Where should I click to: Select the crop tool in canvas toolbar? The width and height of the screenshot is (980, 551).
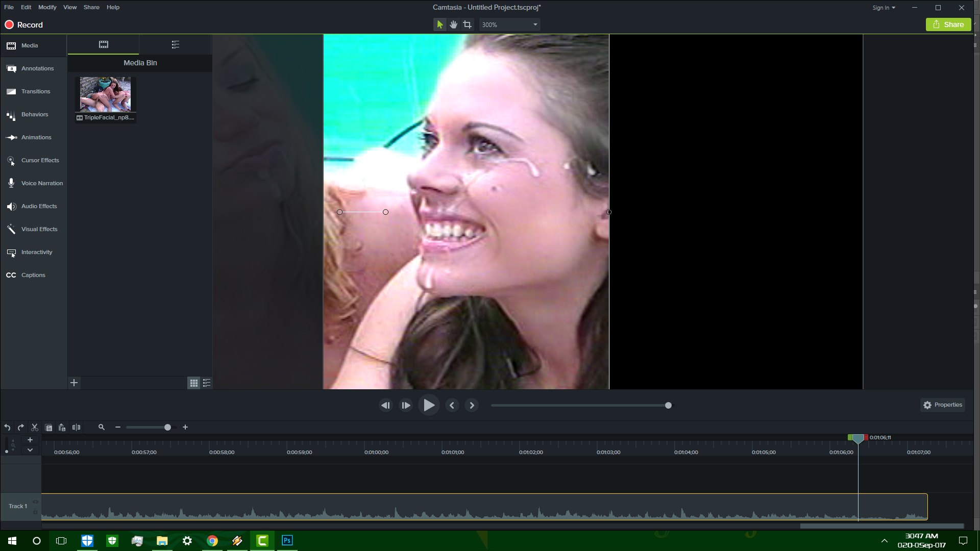467,24
